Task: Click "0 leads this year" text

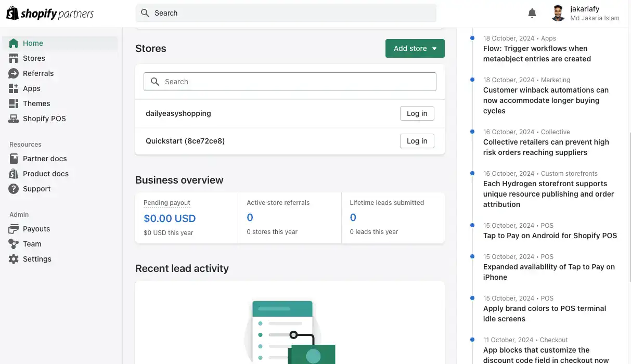Action: (374, 232)
